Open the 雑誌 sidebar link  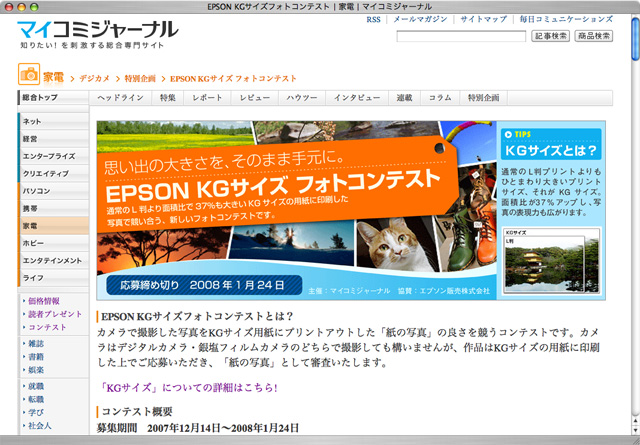point(36,344)
